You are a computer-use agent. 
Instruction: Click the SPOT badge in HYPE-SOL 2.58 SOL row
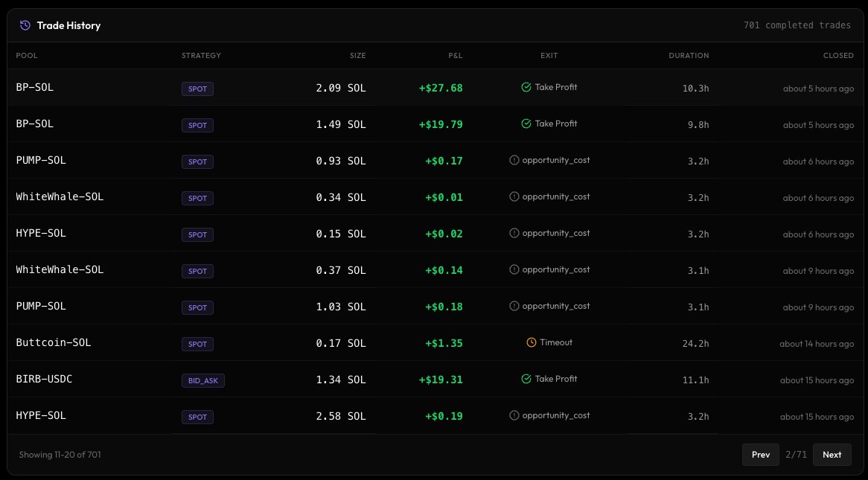(x=197, y=417)
